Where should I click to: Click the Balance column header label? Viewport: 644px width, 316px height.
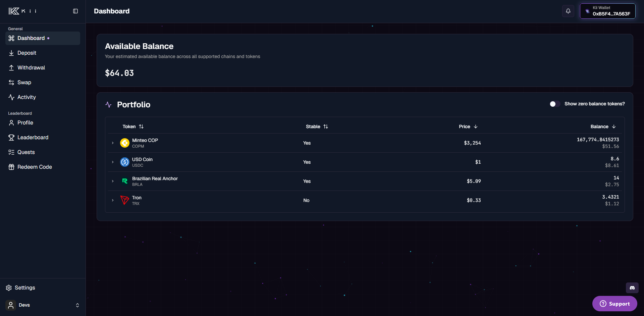click(x=599, y=126)
